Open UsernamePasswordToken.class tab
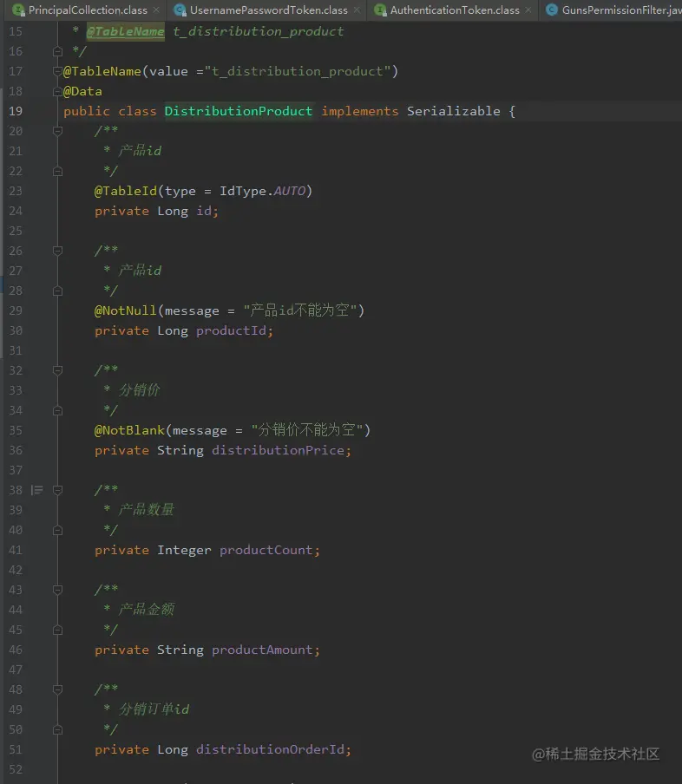Viewport: 682px width, 784px height. [269, 10]
